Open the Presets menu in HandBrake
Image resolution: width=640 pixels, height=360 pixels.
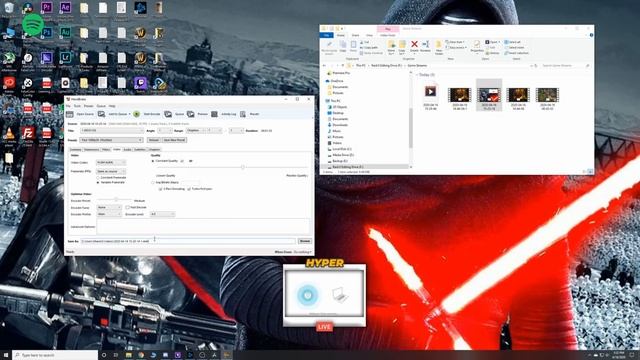89,106
